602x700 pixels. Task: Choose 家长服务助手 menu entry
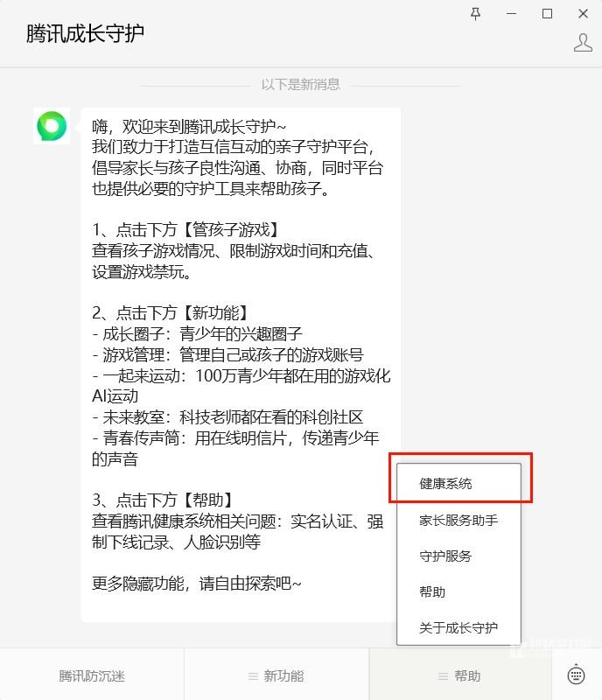458,520
